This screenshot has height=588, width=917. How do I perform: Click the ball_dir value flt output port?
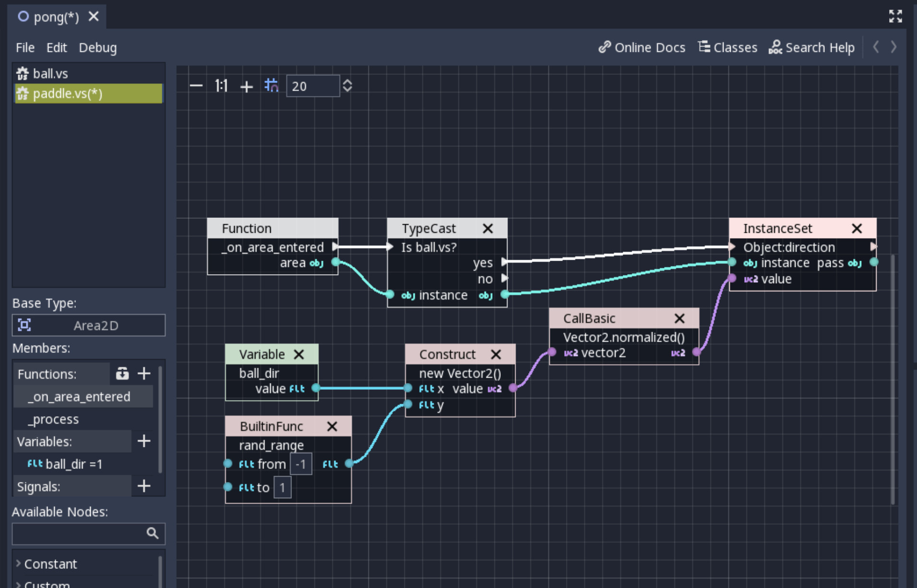click(x=316, y=388)
